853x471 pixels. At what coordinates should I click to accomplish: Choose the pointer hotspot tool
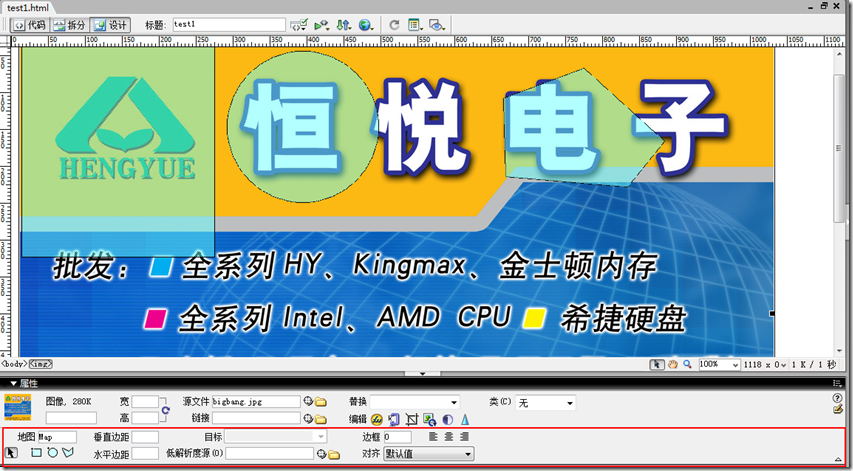click(11, 453)
